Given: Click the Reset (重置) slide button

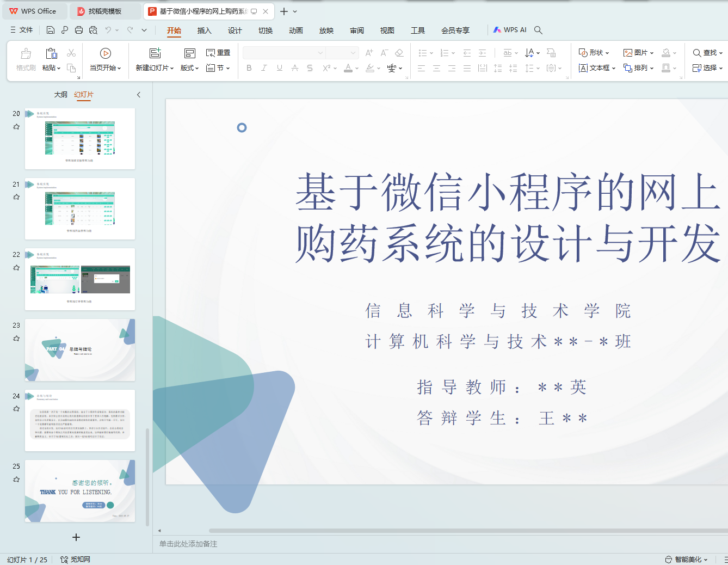Looking at the screenshot, I should click(218, 53).
